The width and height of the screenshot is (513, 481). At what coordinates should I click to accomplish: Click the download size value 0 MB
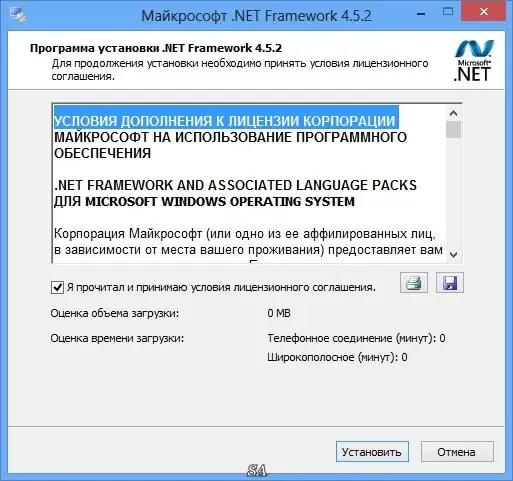click(x=279, y=313)
